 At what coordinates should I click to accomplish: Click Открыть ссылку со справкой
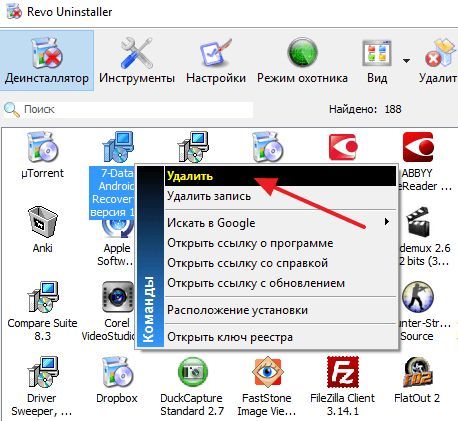coord(280,263)
